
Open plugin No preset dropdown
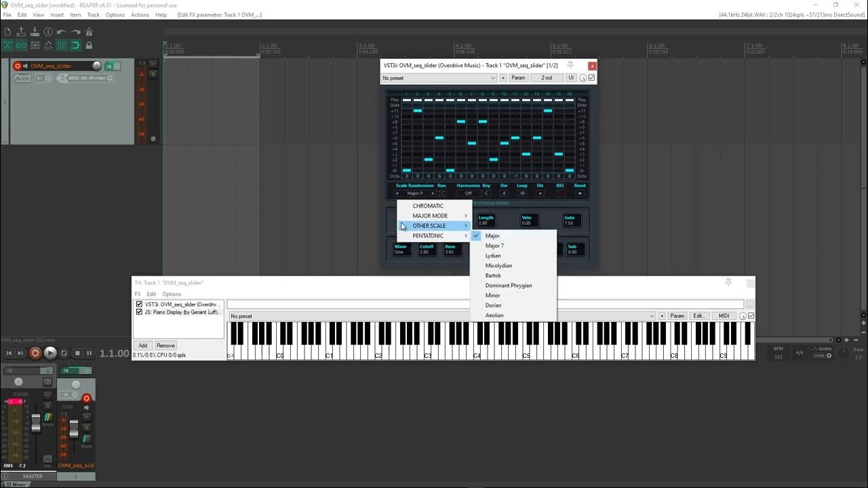(439, 78)
